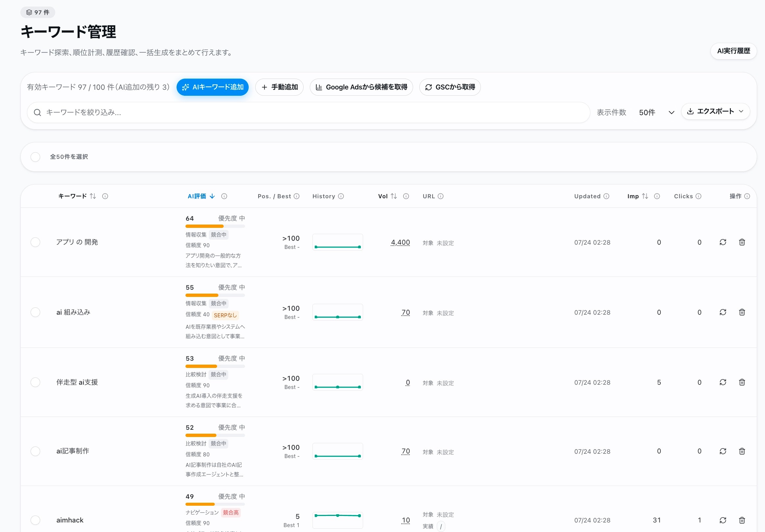Show info for Updated column
The width and height of the screenshot is (765, 532).
point(606,196)
